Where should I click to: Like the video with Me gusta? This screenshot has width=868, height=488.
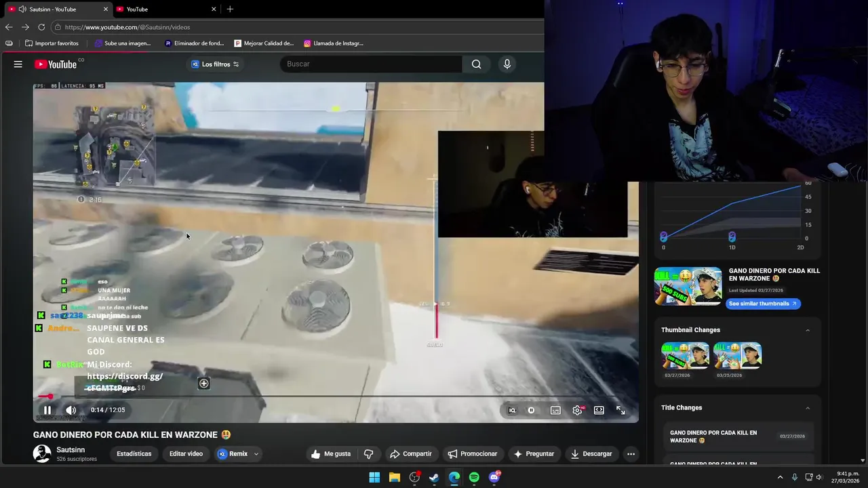(x=331, y=454)
